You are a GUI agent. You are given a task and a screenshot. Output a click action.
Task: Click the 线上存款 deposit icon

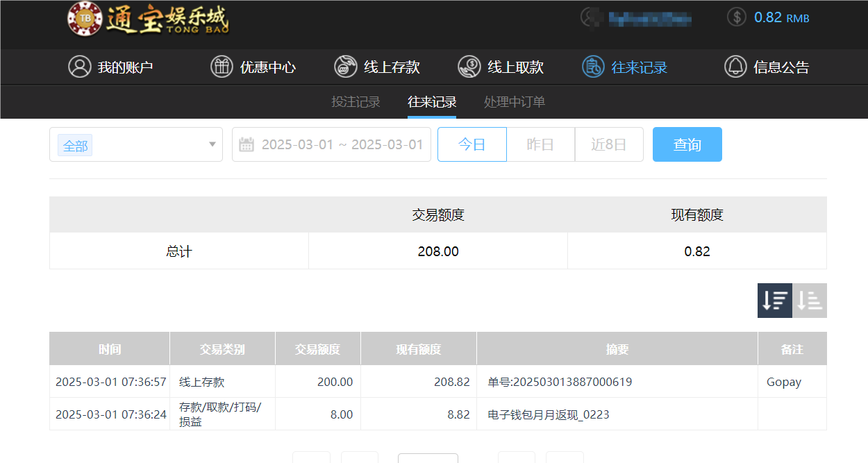coord(345,67)
